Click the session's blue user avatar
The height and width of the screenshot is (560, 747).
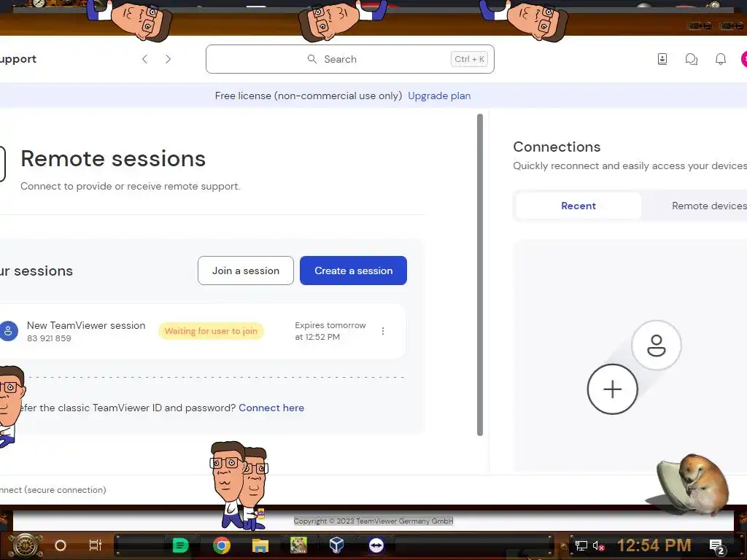pyautogui.click(x=8, y=331)
